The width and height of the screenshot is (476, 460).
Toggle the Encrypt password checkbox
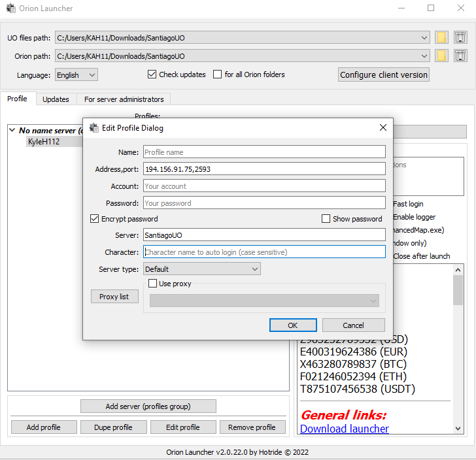pos(95,219)
